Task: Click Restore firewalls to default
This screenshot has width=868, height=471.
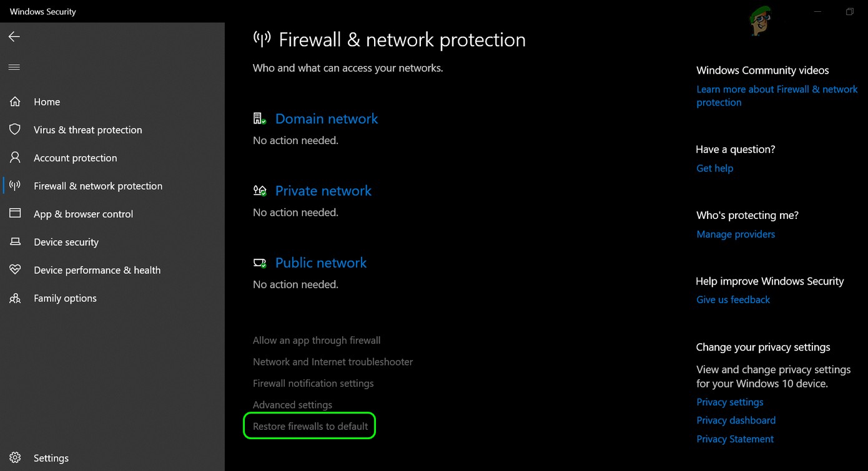Action: pyautogui.click(x=310, y=425)
